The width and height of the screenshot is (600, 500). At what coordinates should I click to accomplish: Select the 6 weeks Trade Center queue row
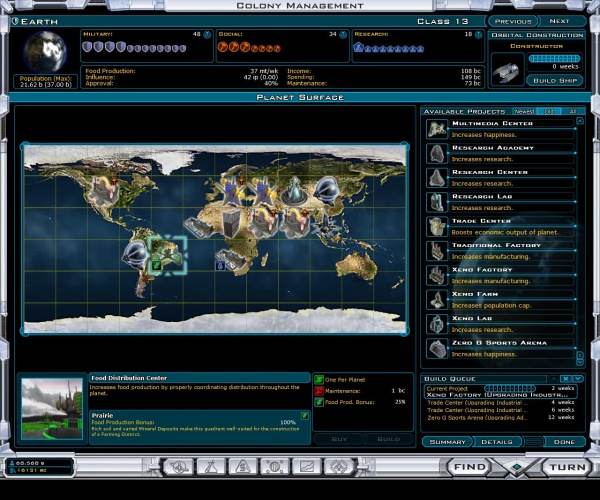pos(501,410)
